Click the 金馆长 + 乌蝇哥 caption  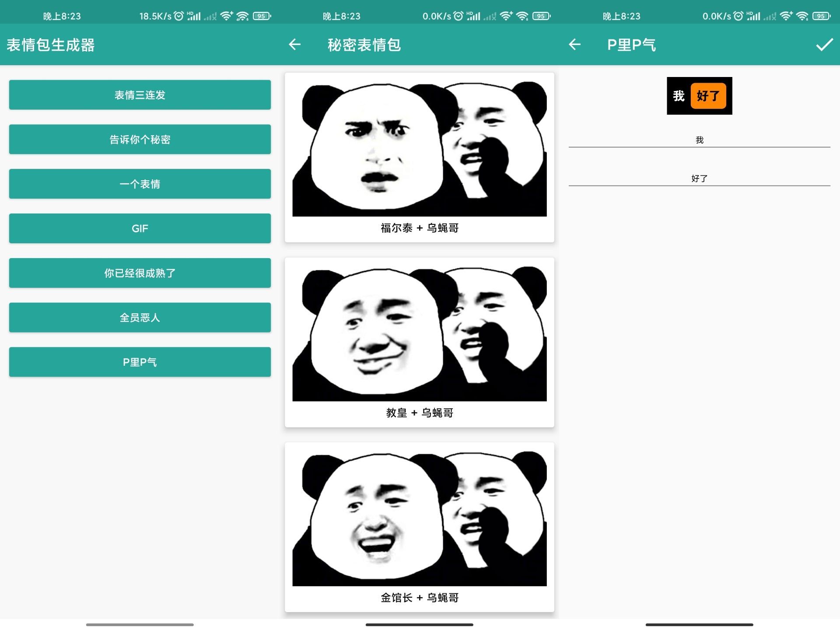[420, 598]
